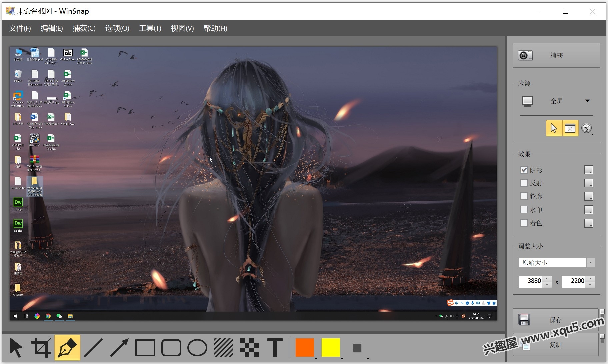
Task: Open the 帮助(H) menu
Action: [x=215, y=28]
